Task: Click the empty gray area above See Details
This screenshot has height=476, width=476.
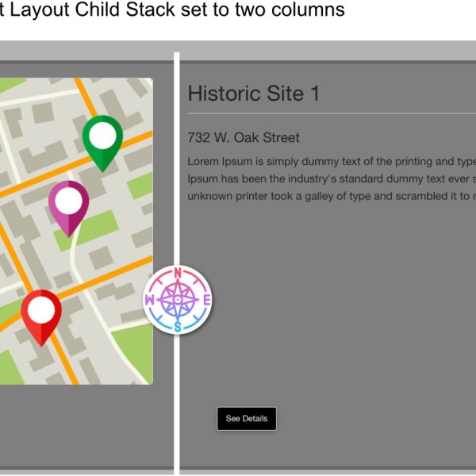Action: 317,333
